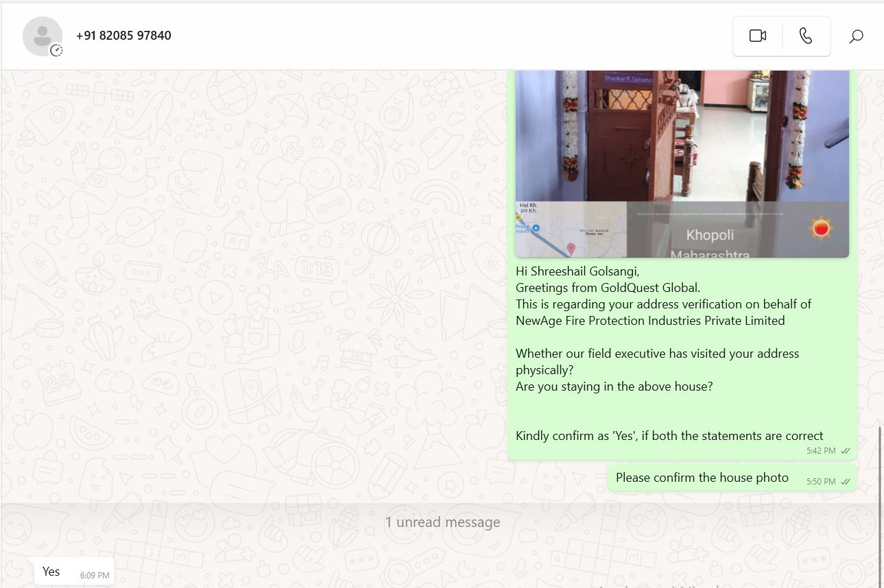The image size is (884, 588).
Task: Start a voice call with the contact
Action: click(806, 36)
